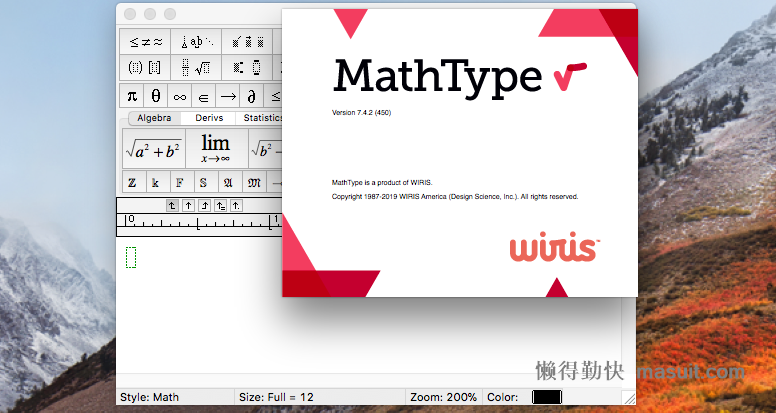The image size is (776, 413).
Task: Click the Version 7.4.2 (450) text
Action: (361, 113)
